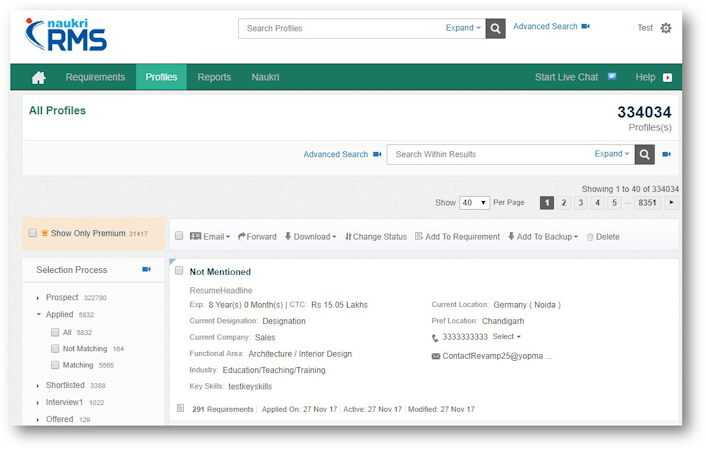The image size is (707, 450).
Task: Open the Reports tab
Action: [x=214, y=77]
